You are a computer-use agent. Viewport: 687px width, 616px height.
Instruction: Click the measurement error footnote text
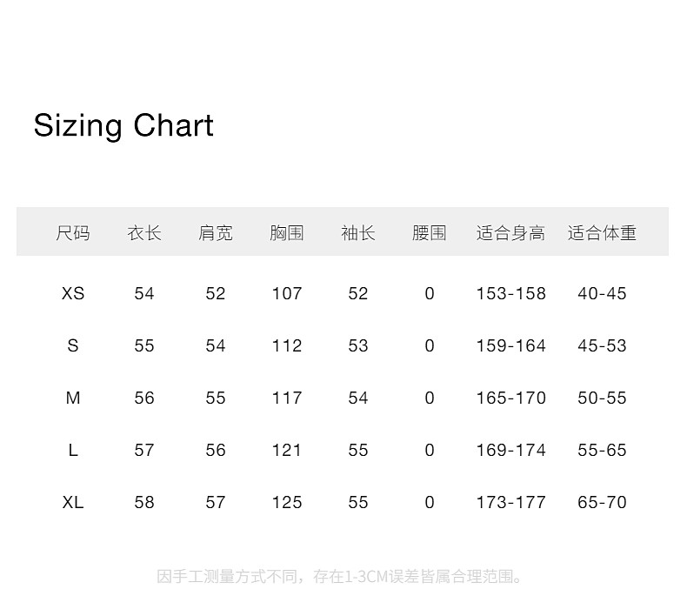coord(342,576)
